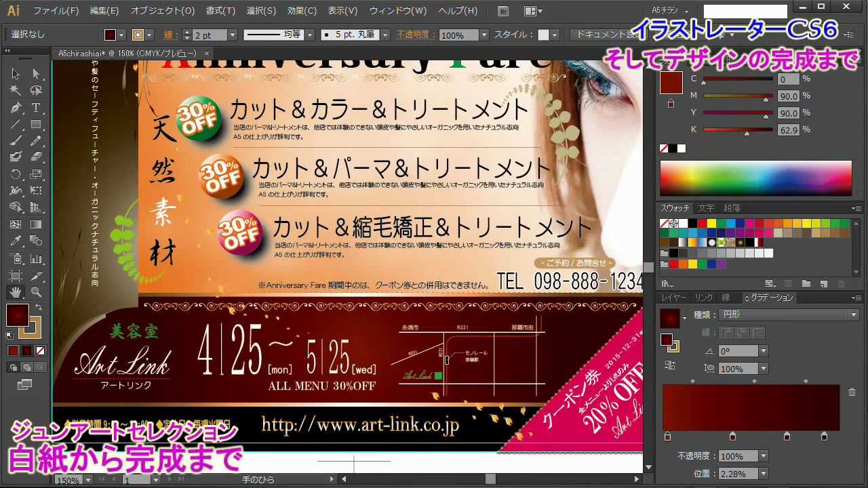The width and height of the screenshot is (868, 488).
Task: Click the None box in Color panel
Action: pyautogui.click(x=665, y=148)
